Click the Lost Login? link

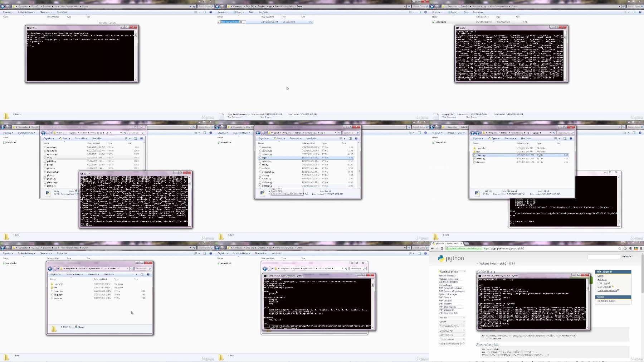[604, 283]
